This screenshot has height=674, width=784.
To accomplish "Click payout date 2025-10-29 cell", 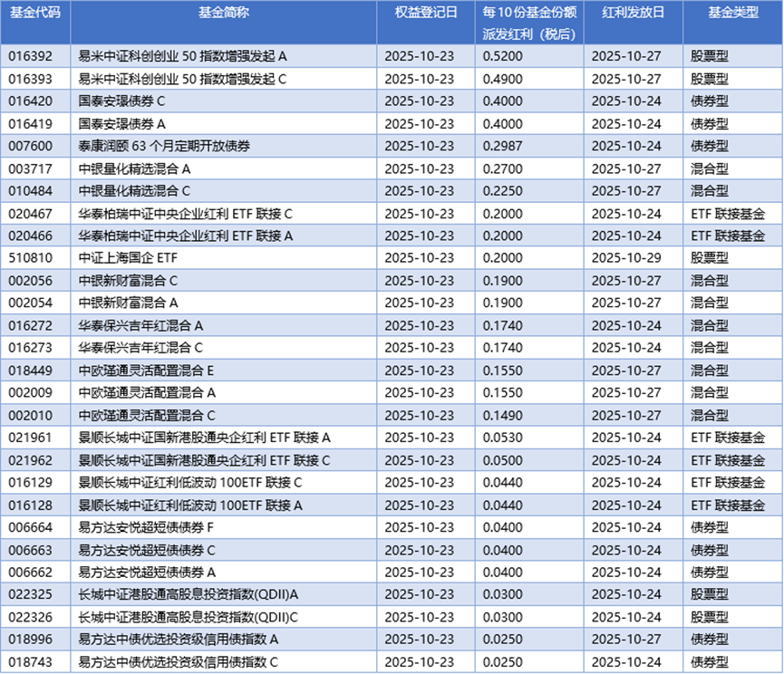I will [x=626, y=258].
